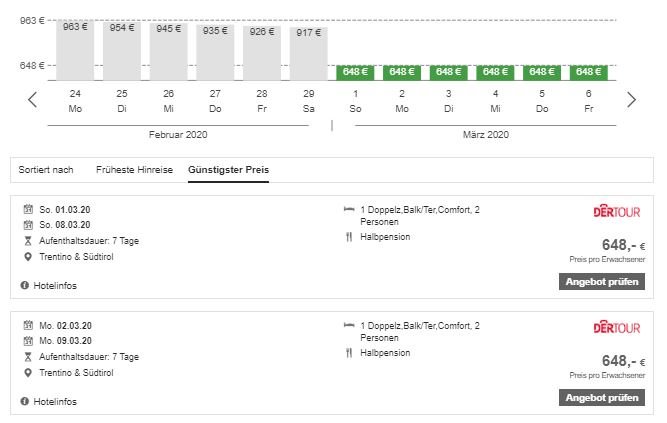667x423 pixels.
Task: Choose the green 648 € bar for Friday 6
Action: [588, 72]
